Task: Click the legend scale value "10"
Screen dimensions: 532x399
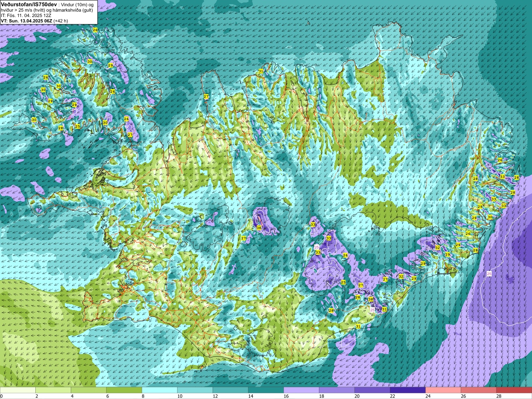Action: click(180, 396)
